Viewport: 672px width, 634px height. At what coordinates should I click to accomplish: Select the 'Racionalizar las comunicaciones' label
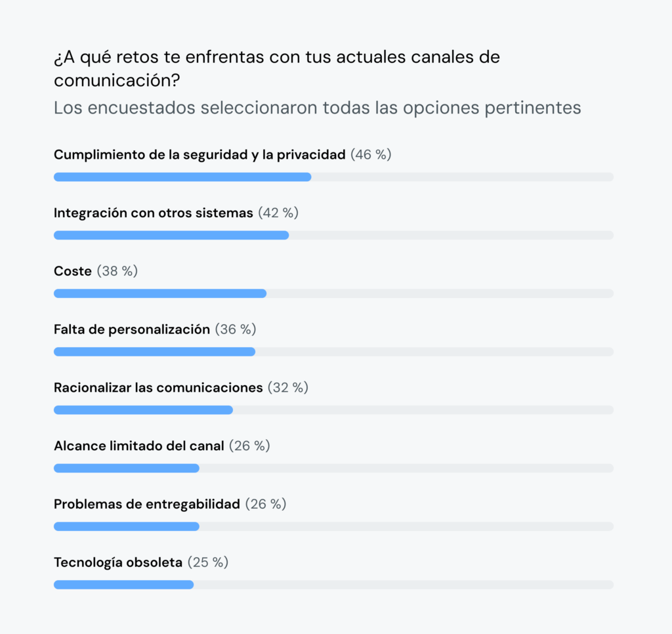157,388
